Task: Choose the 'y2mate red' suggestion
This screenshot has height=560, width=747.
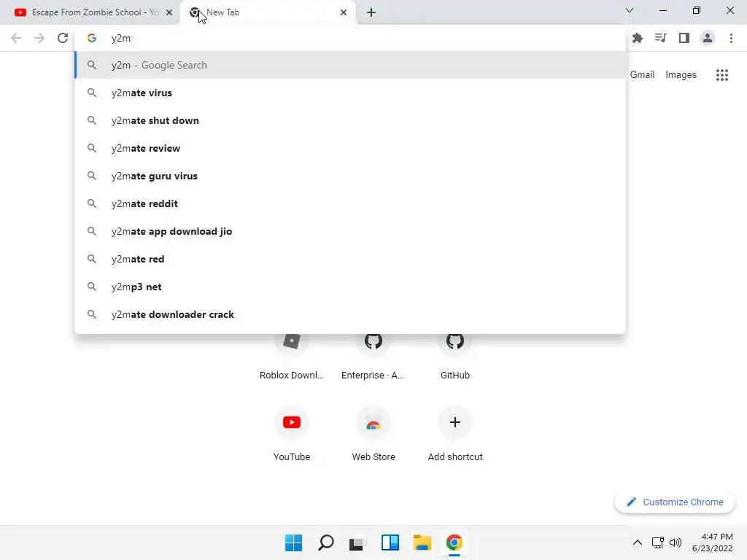Action: coord(350,259)
